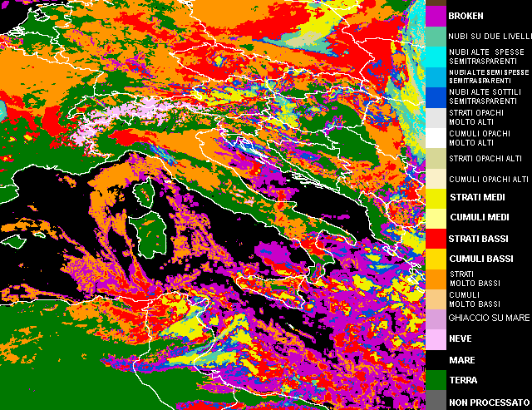Click the light blue NUBI ALTE SEMISPESSE swatch
This screenshot has width=532, height=410.
click(x=436, y=77)
